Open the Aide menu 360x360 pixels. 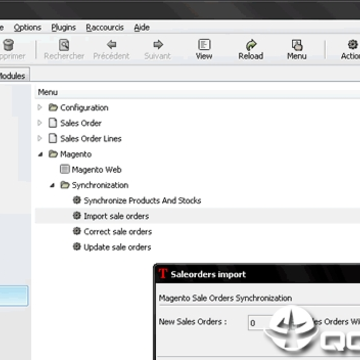(142, 28)
